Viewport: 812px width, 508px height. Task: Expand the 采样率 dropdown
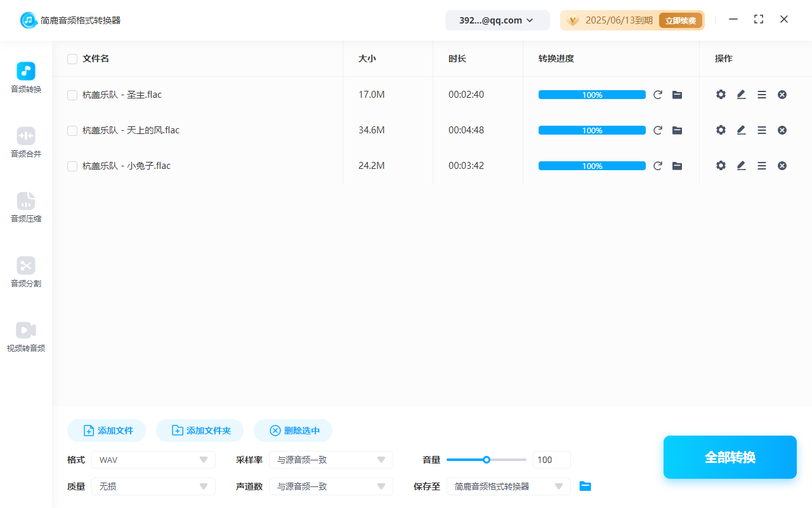point(331,459)
